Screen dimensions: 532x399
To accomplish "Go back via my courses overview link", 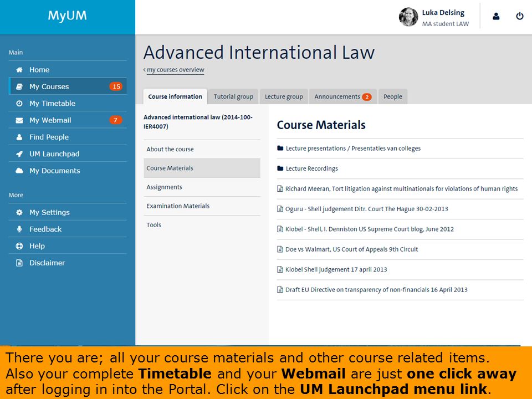I will click(176, 70).
